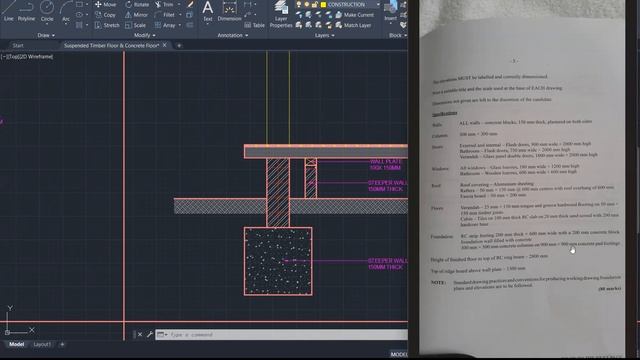Start the Hatch tool in Draw panel

pos(80,25)
